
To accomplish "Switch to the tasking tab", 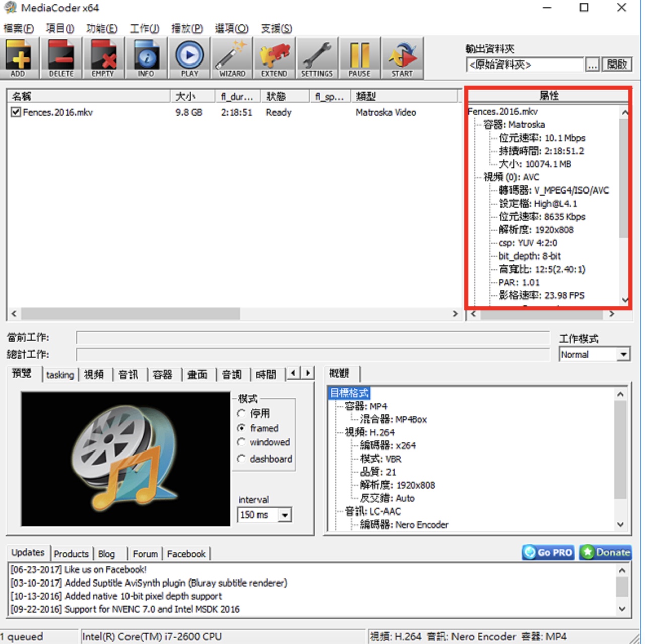I will click(60, 375).
